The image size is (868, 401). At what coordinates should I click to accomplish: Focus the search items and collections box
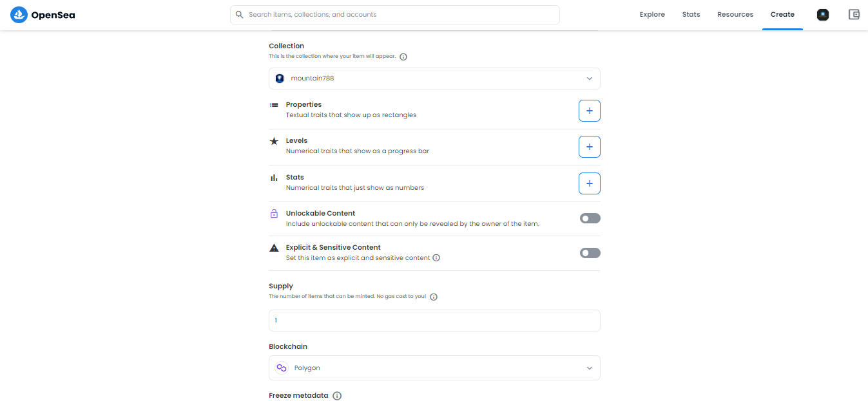tap(394, 15)
